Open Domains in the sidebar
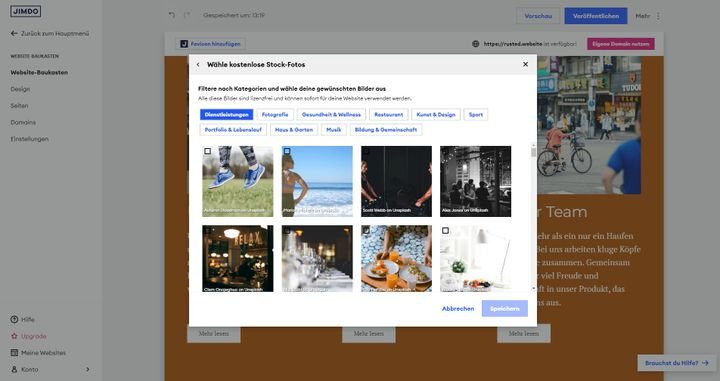This screenshot has width=720, height=381. pyautogui.click(x=23, y=123)
